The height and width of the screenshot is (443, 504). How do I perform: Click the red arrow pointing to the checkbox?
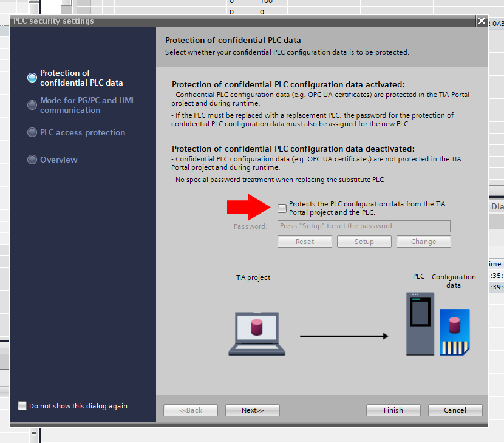tap(248, 208)
